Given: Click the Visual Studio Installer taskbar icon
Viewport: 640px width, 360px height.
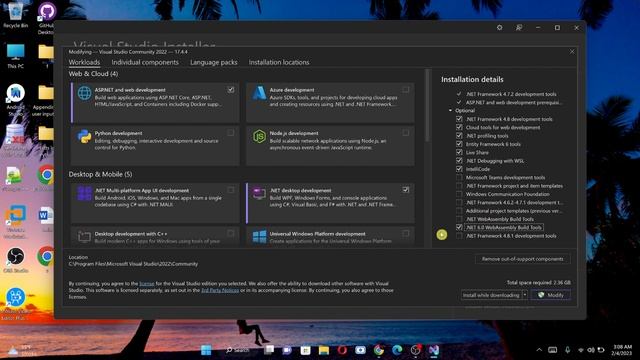Looking at the screenshot, I should click(x=433, y=350).
